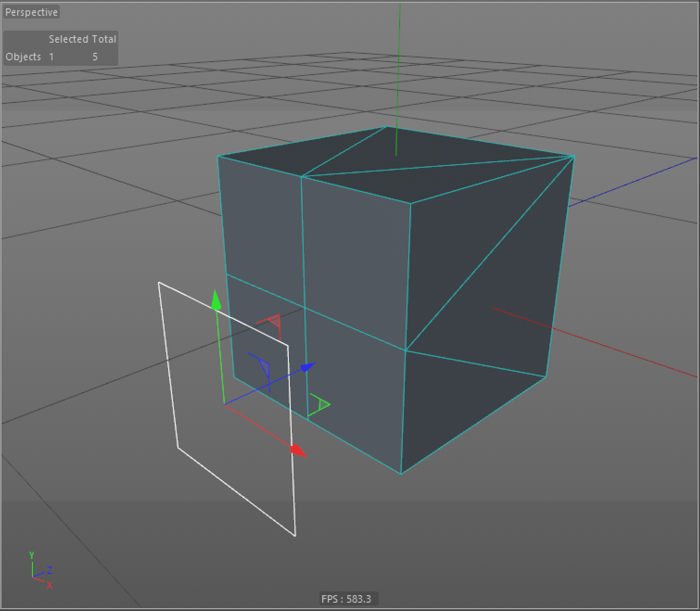The width and height of the screenshot is (700, 611).
Task: Click the white plane object outline
Action: [x=227, y=409]
